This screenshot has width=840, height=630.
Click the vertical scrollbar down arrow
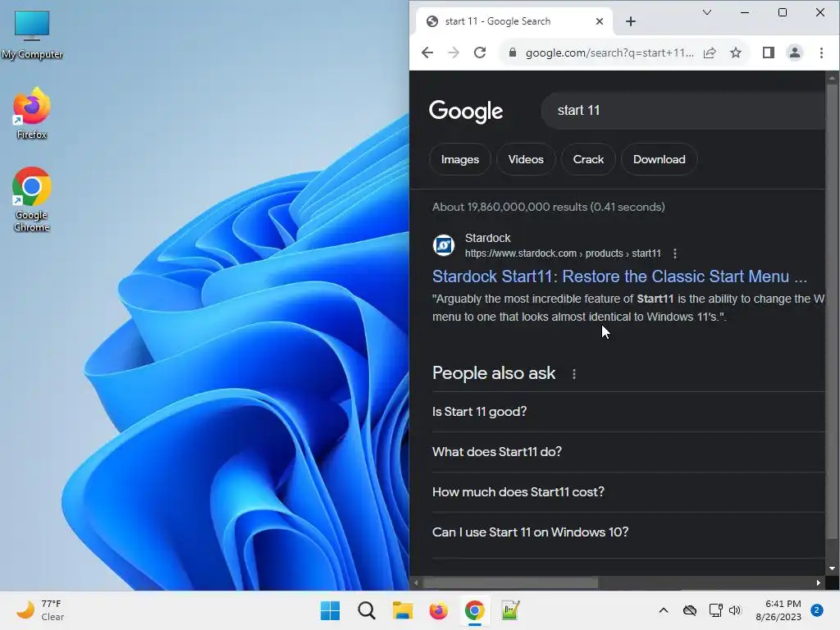point(832,568)
